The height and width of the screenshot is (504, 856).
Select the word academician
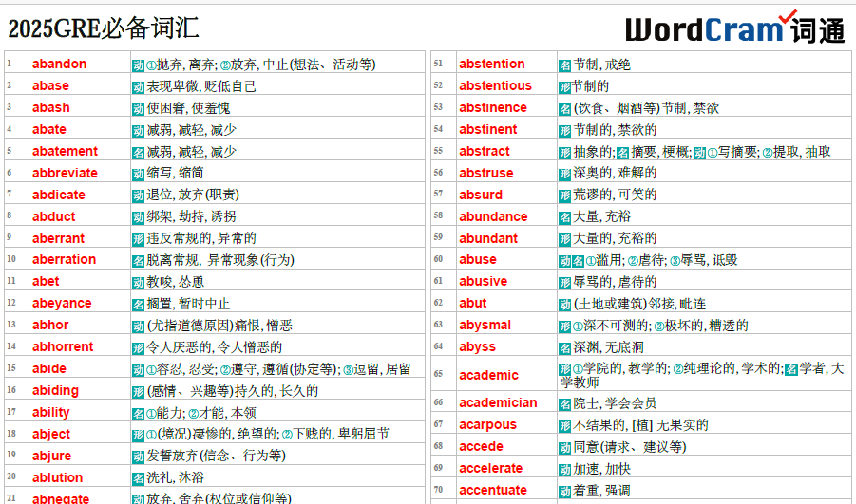click(498, 402)
